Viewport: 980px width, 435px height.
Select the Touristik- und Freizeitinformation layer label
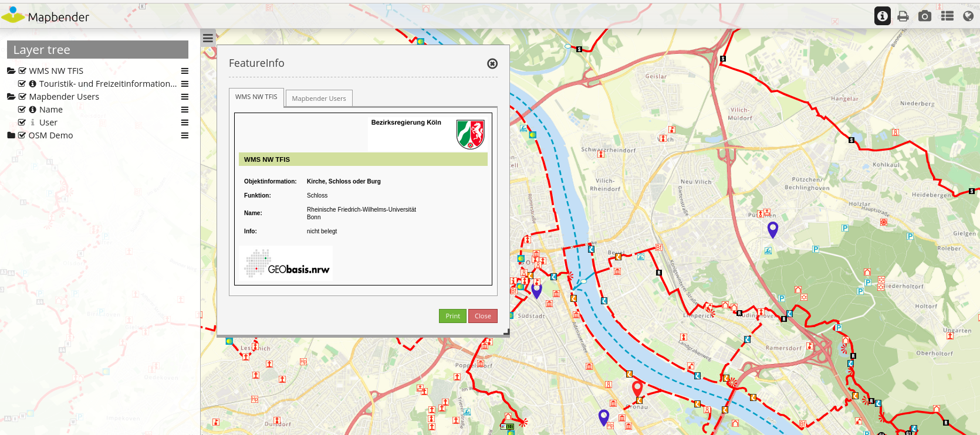point(108,84)
